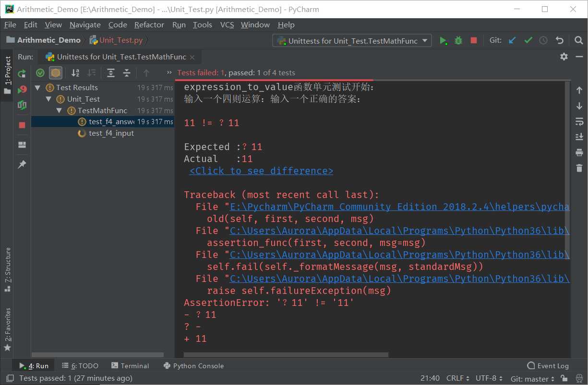This screenshot has width=588, height=385.
Task: Update project with the blue Git arrow
Action: [513, 41]
